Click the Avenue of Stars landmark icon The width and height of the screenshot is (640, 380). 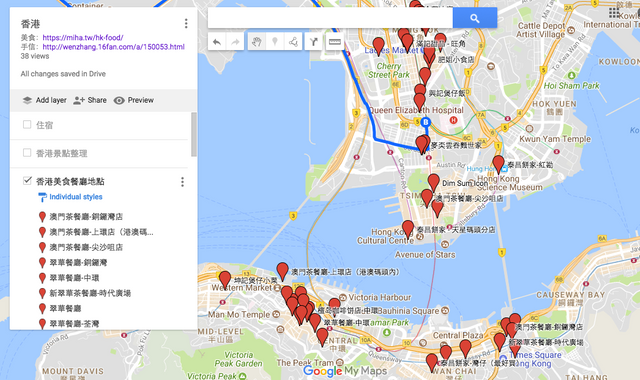(x=445, y=244)
